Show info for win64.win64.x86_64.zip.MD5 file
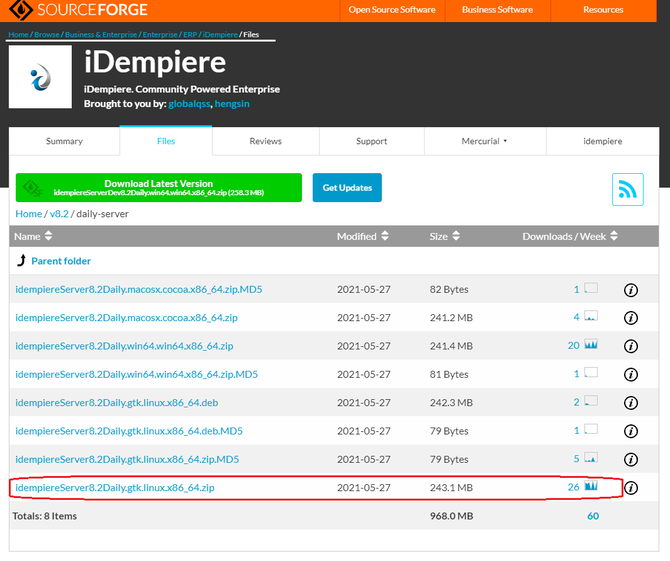Screen dimensions: 670x561 pos(631,375)
